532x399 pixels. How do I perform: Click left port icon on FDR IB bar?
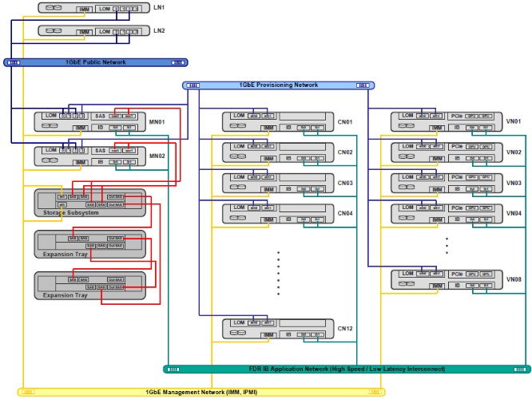point(173,369)
